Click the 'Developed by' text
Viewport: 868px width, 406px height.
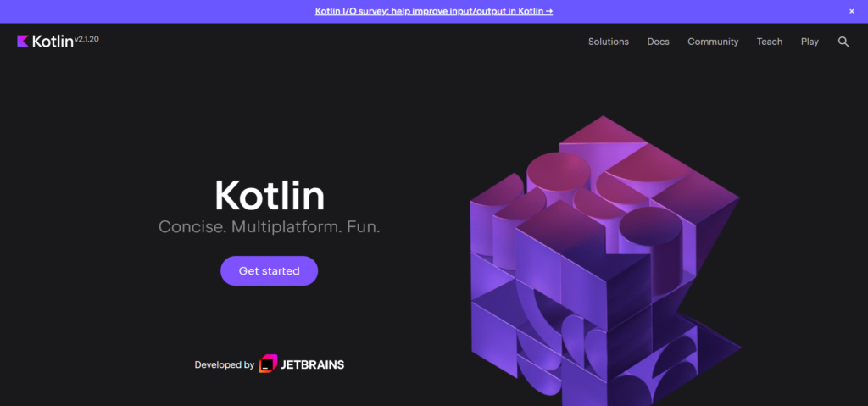coord(224,365)
